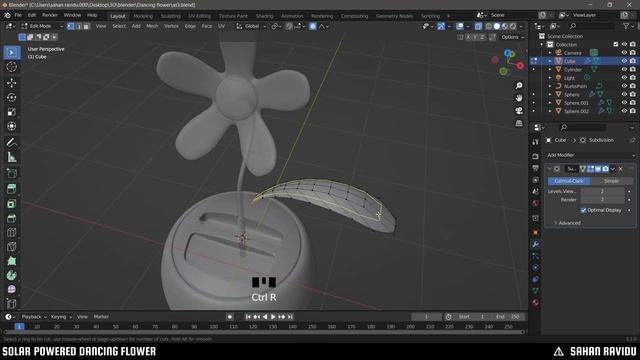Click frame 100 on the timeline ruler

pos(213,327)
